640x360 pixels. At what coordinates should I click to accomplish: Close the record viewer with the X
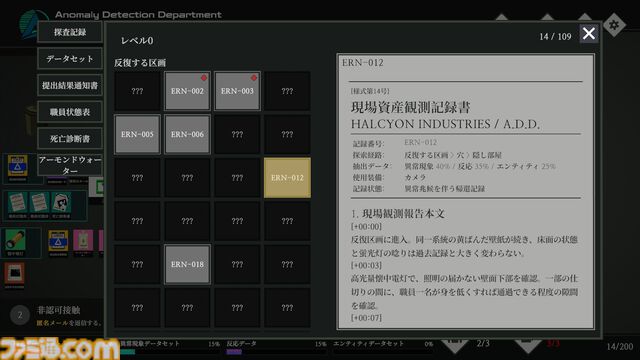pyautogui.click(x=589, y=33)
